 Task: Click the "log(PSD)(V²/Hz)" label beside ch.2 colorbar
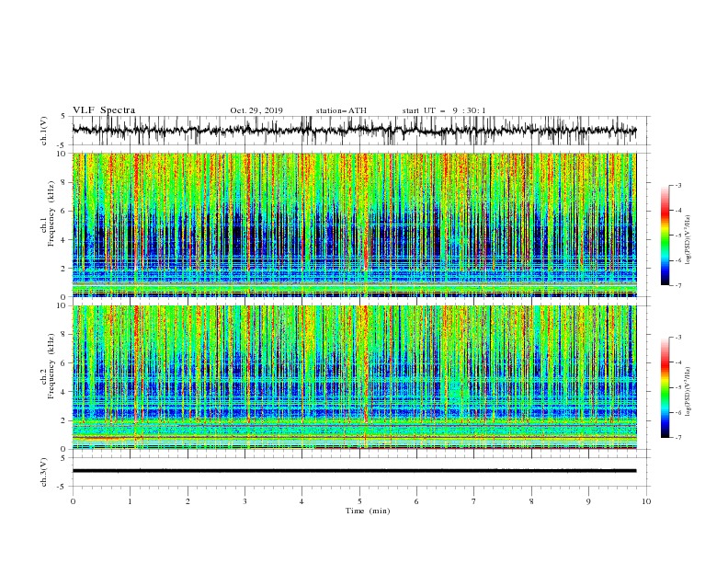pyautogui.click(x=688, y=392)
